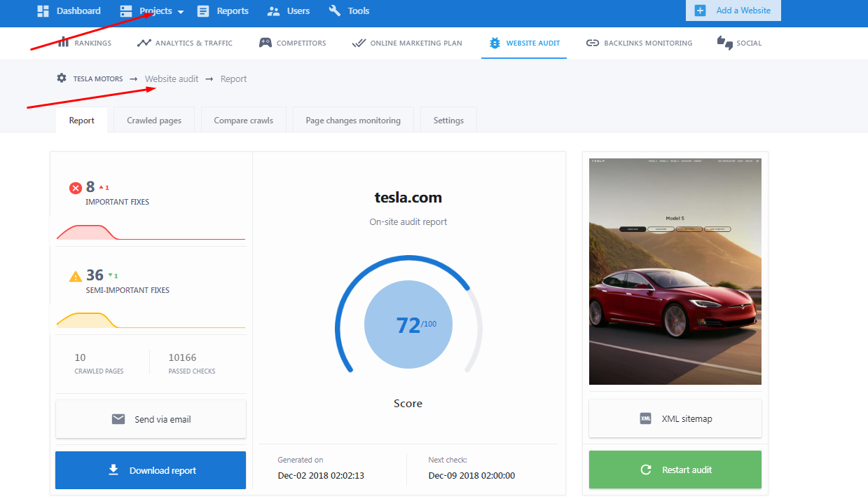Click the red error icon by Important Fixes
Screen dimensions: 868x499
(x=76, y=188)
